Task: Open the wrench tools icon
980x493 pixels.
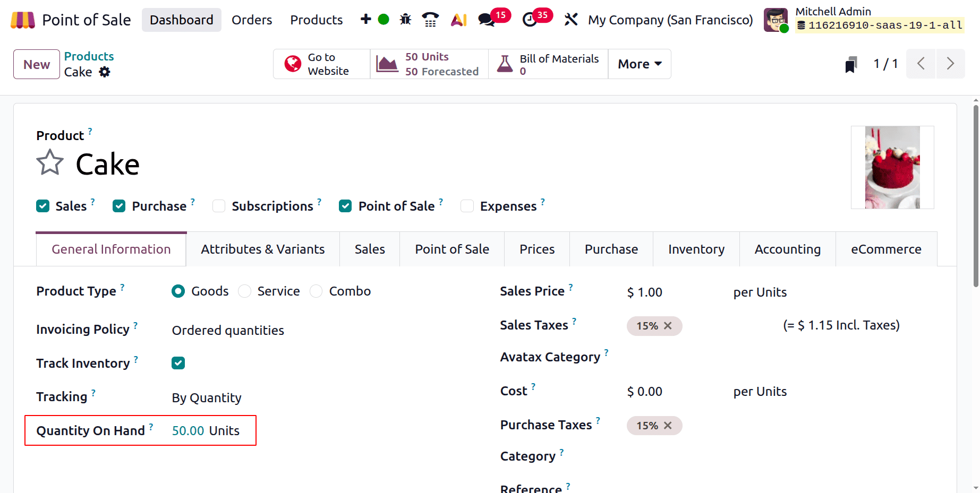Action: pos(571,20)
